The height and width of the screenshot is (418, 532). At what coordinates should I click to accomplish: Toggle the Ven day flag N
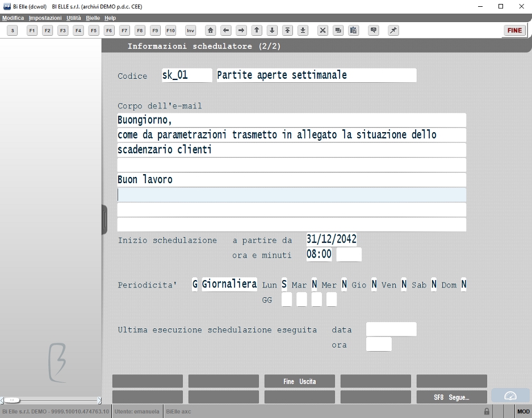point(404,284)
